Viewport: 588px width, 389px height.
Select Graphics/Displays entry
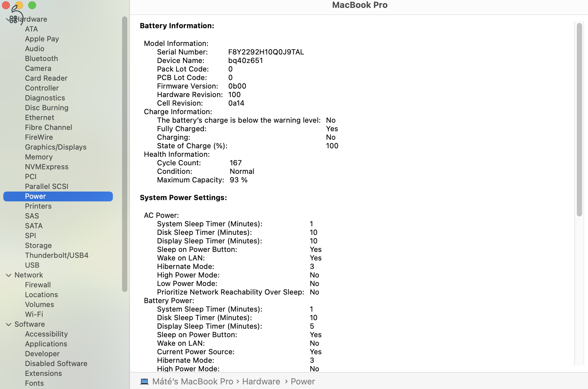[x=56, y=147]
